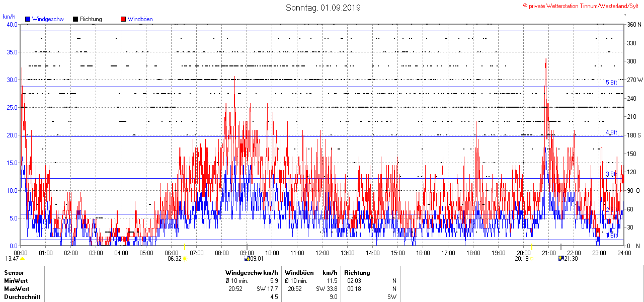Image resolution: width=644 pixels, height=302 pixels.
Task: Click the 21:30 time label
Action: point(571,259)
